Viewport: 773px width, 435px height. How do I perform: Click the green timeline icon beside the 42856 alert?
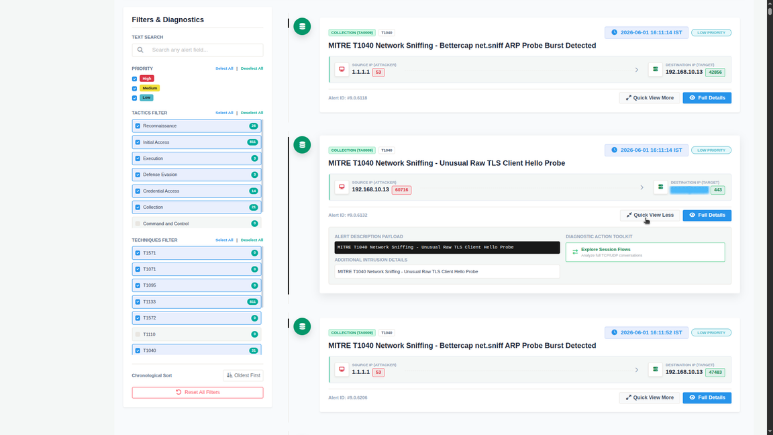[x=302, y=27]
